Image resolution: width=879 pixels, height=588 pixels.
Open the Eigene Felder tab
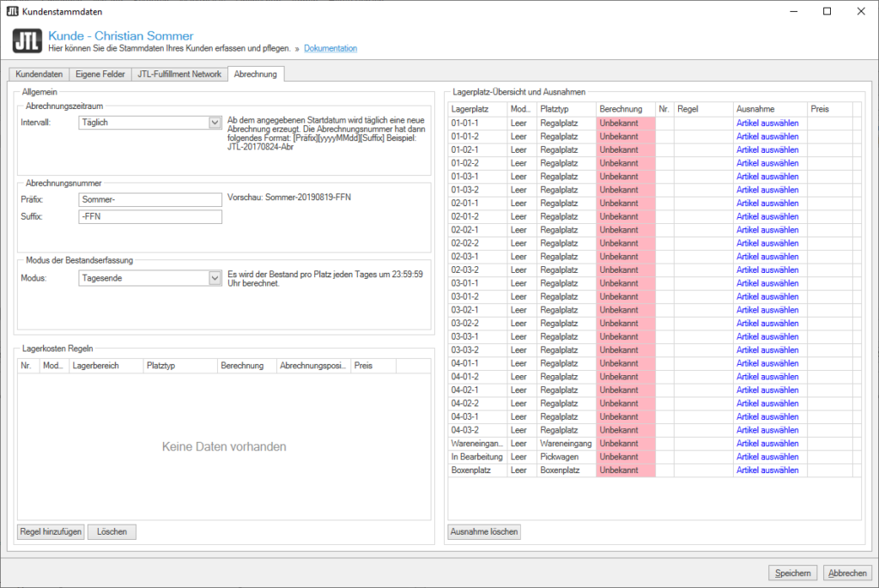point(100,75)
